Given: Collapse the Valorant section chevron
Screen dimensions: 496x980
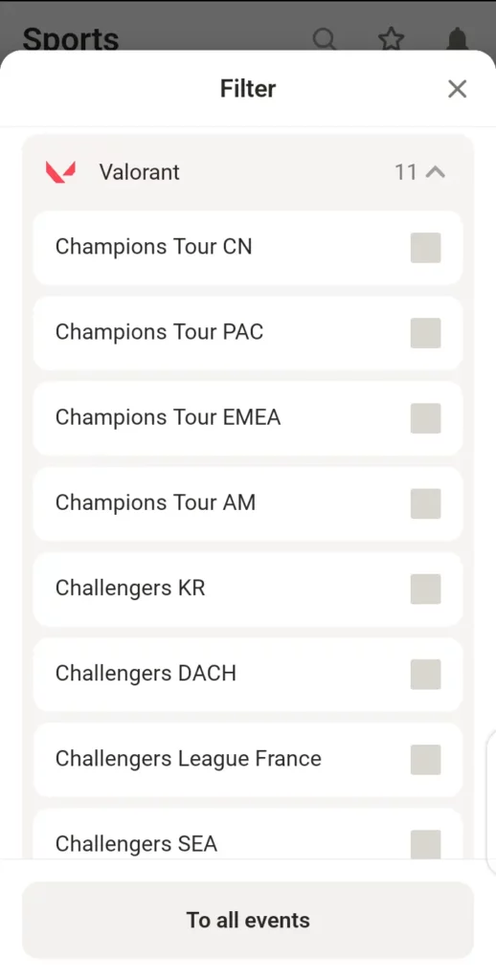Looking at the screenshot, I should 436,172.
